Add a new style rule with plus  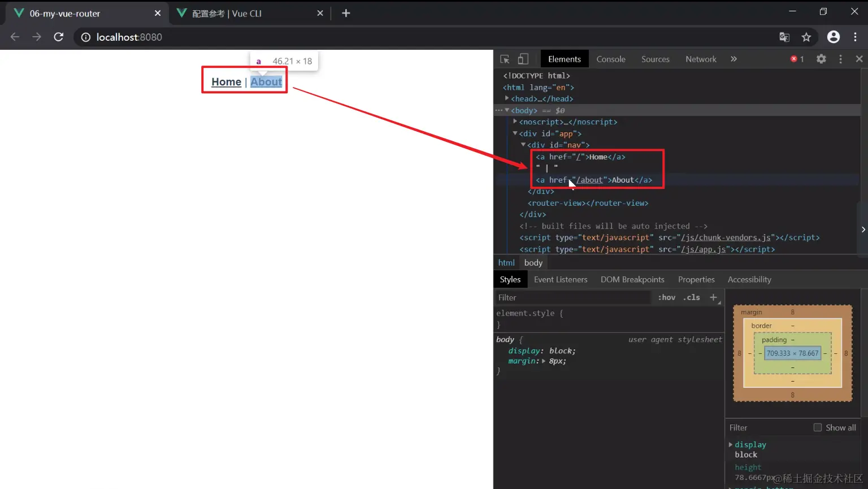(x=713, y=297)
